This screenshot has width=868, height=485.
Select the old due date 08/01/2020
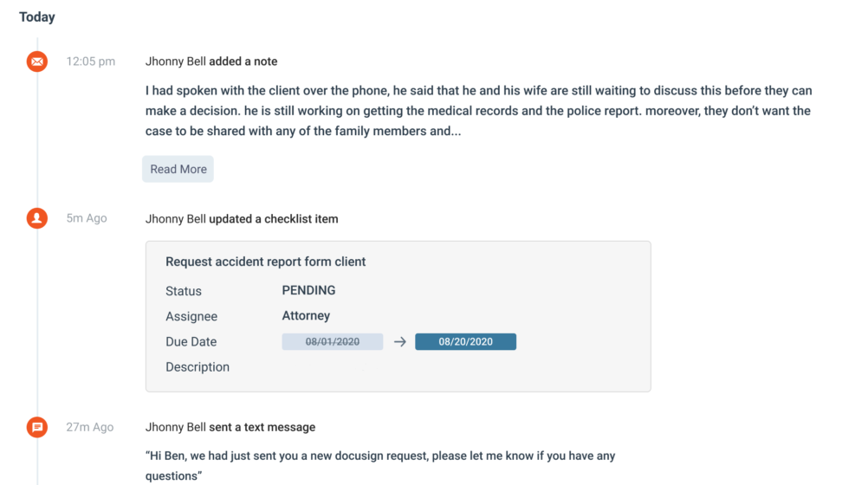(332, 341)
